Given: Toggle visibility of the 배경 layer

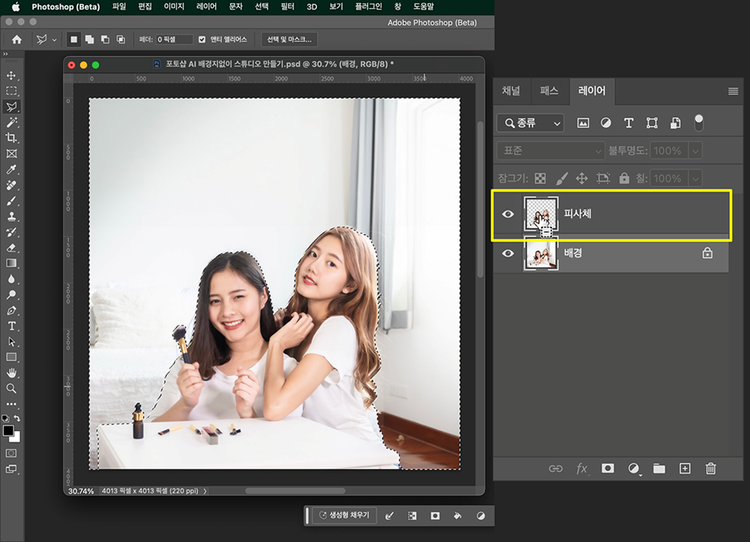Looking at the screenshot, I should click(x=508, y=254).
